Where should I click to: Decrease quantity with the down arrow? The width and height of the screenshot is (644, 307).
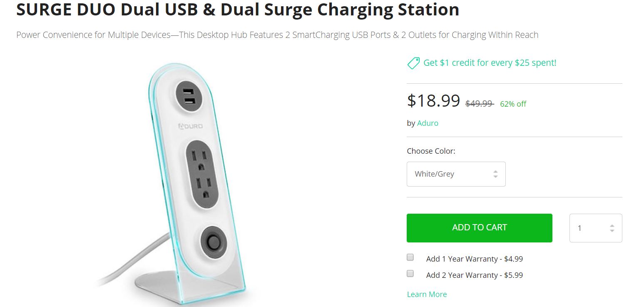612,230
